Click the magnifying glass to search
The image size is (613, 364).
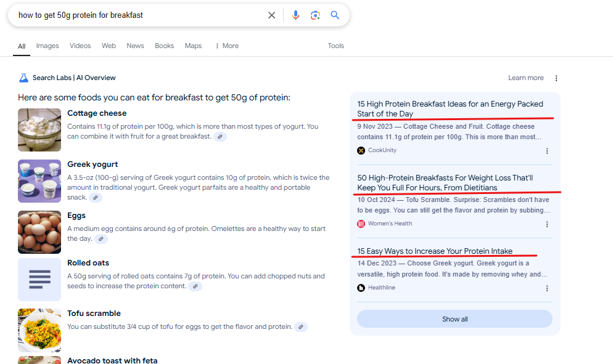tap(335, 15)
